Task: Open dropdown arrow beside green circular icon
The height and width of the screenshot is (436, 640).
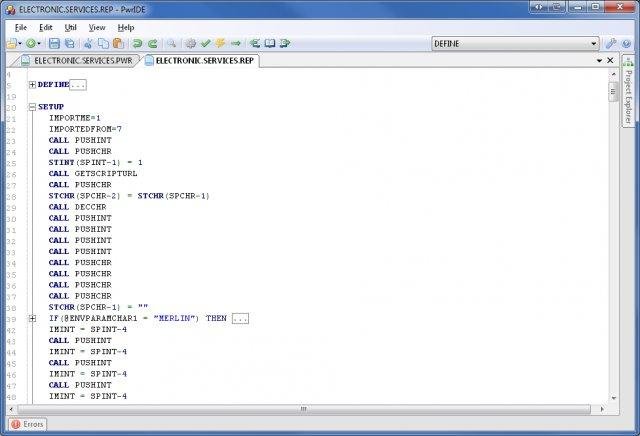Action: [39, 43]
